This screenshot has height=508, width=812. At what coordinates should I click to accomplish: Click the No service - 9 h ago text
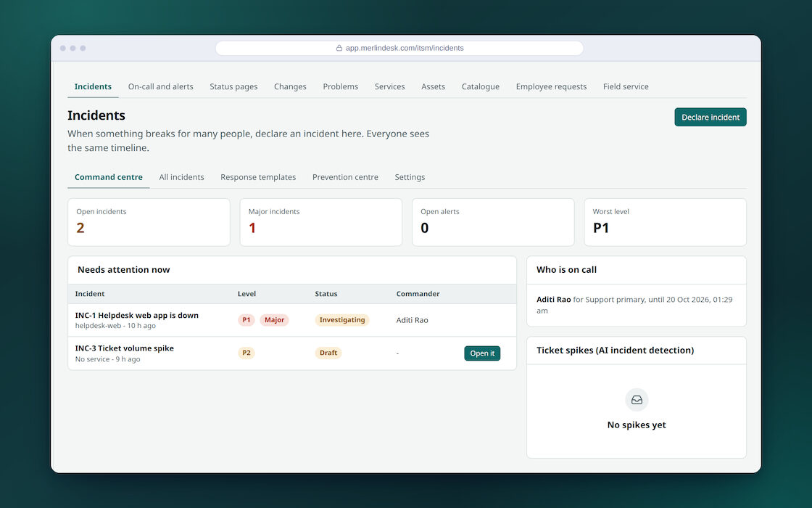click(108, 359)
